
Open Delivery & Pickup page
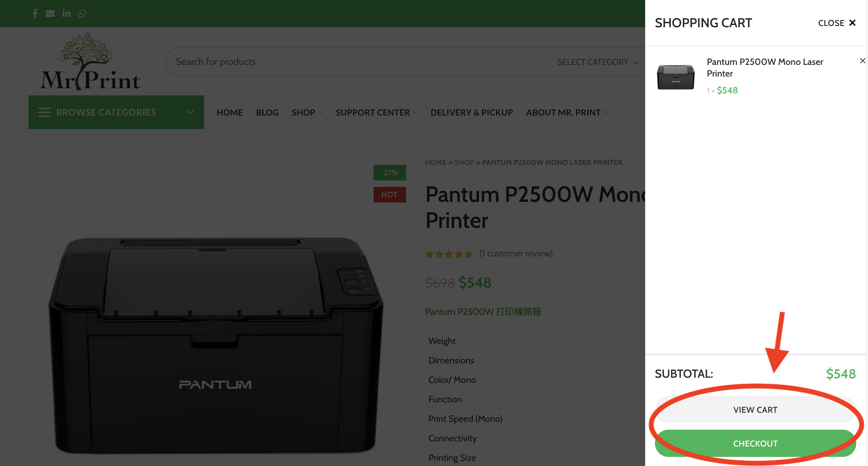point(471,113)
